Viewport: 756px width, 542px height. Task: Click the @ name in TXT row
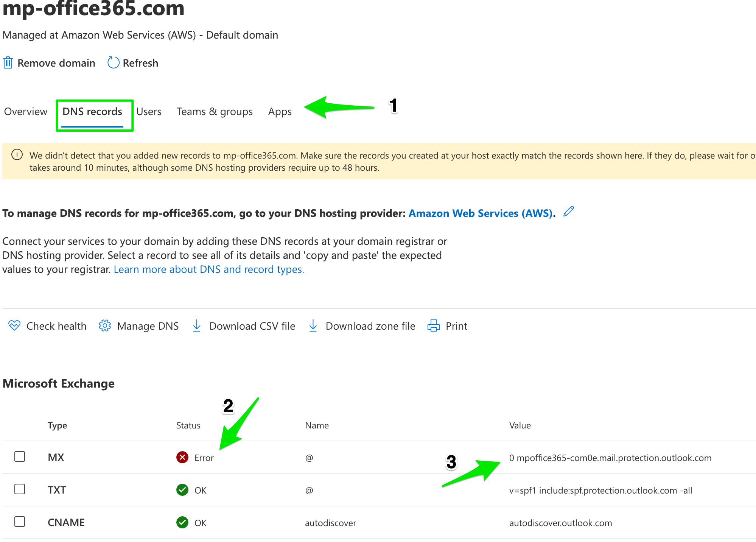tap(309, 491)
